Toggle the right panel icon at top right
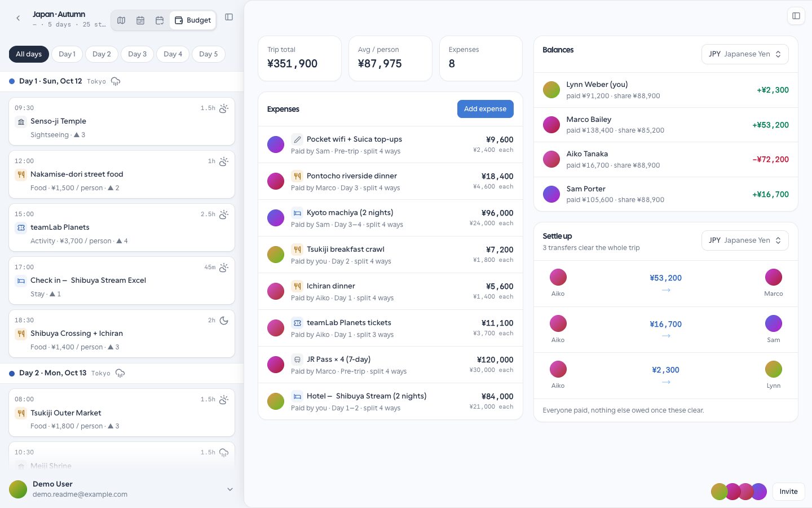 point(796,16)
